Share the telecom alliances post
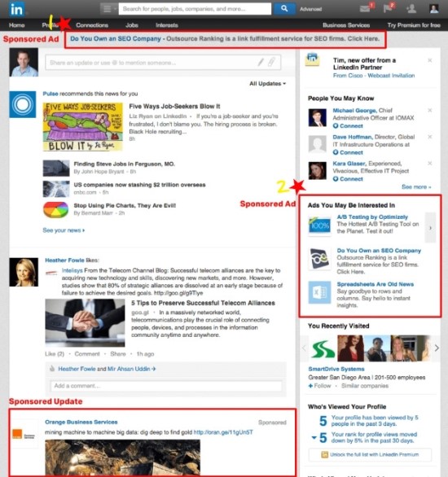This screenshot has width=448, height=477. (x=118, y=354)
